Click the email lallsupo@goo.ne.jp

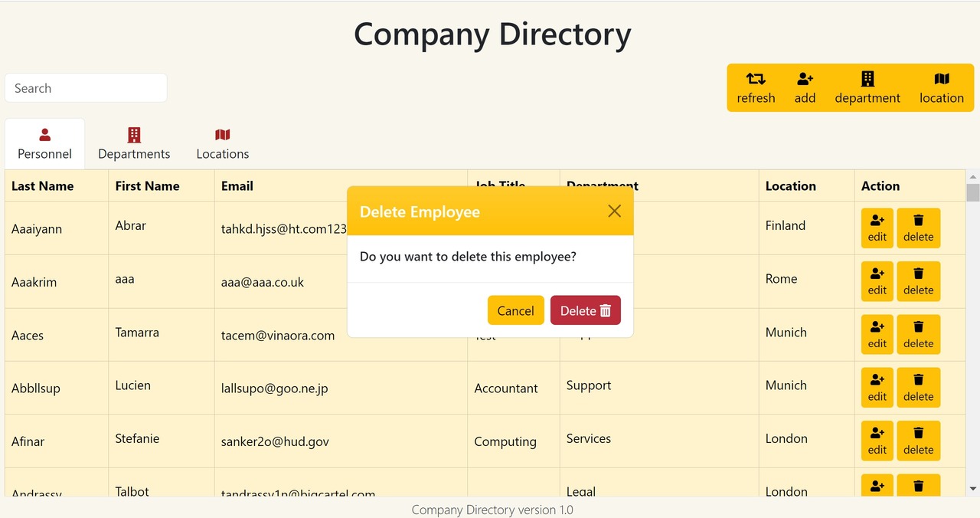[274, 388]
